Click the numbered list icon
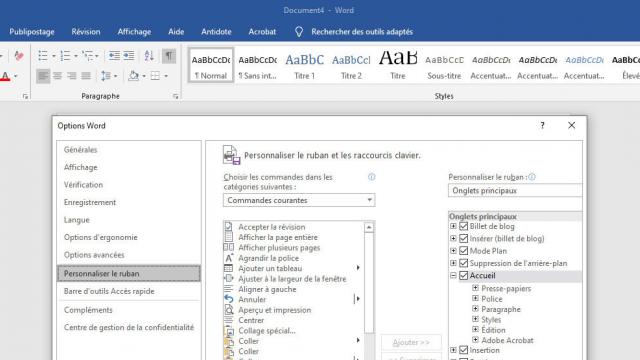This screenshot has height=360, width=640. 65,56
